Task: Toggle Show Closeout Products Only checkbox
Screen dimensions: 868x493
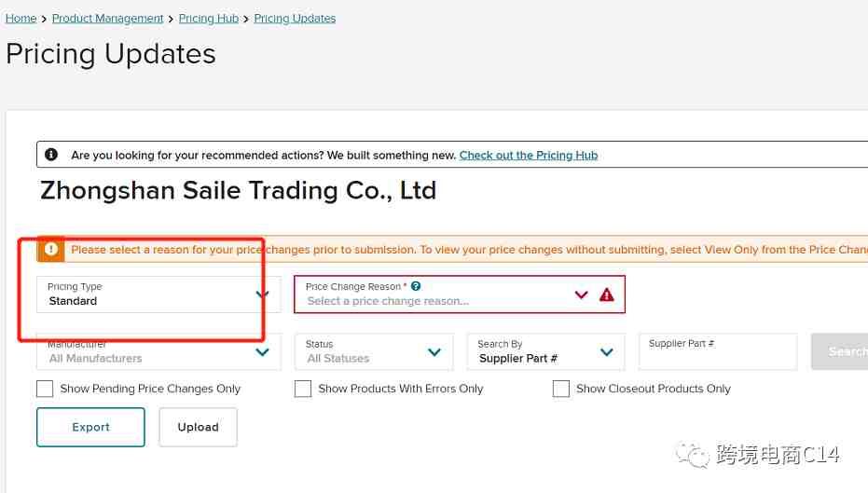Action: [x=560, y=389]
